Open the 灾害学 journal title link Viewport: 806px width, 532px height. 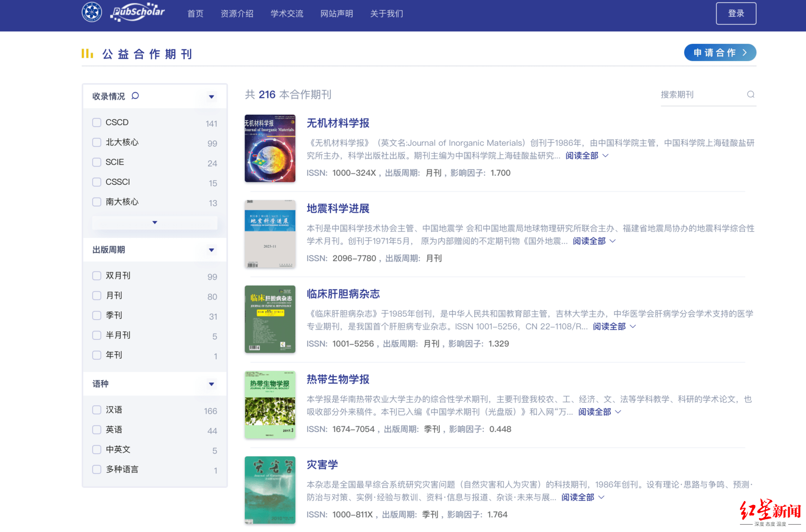(322, 465)
